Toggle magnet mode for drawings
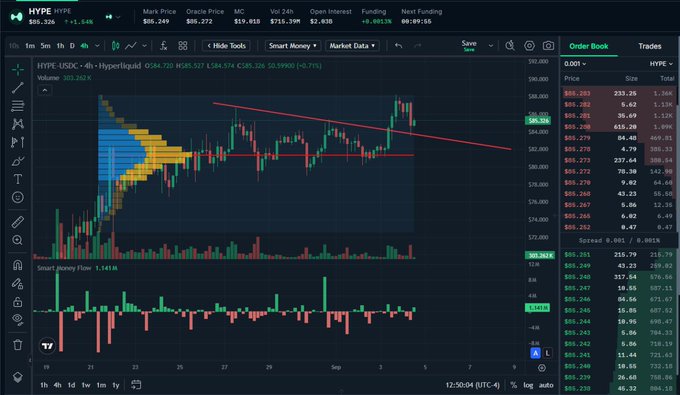The width and height of the screenshot is (680, 395). tap(18, 265)
